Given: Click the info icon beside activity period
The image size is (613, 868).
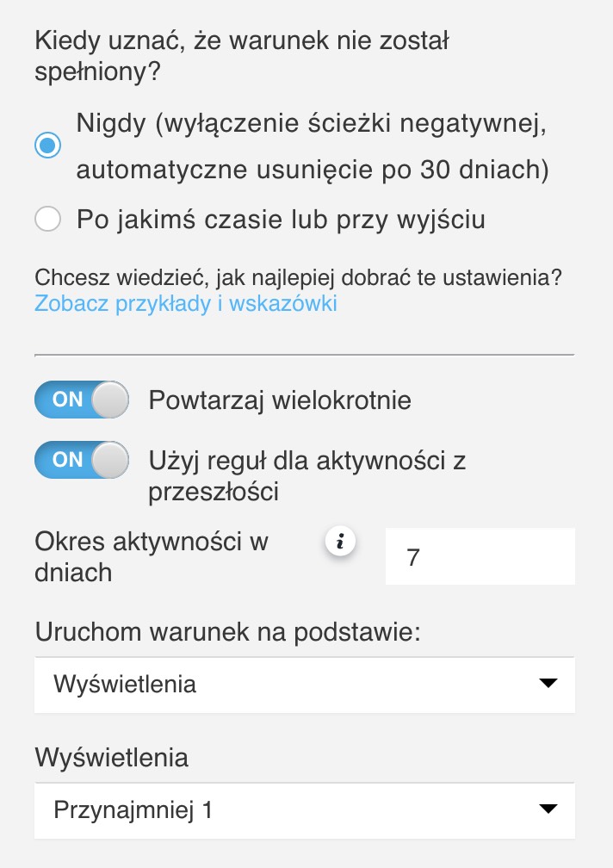Looking at the screenshot, I should pos(341,542).
